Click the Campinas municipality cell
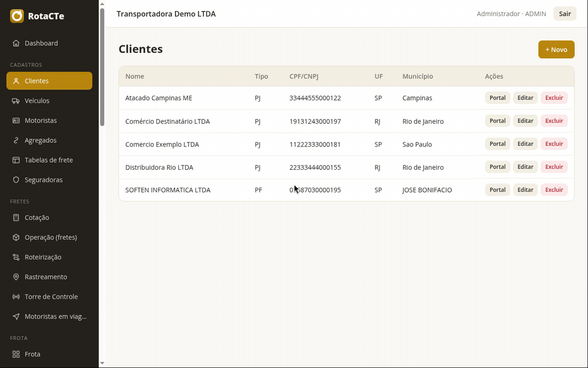588x368 pixels. [417, 98]
